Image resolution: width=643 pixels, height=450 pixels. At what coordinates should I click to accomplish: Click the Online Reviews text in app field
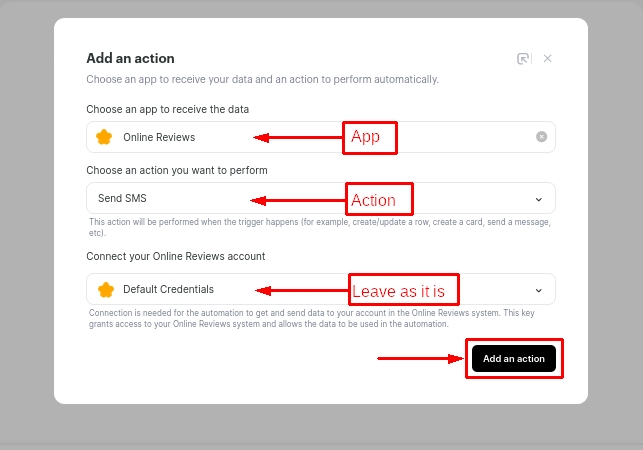point(159,137)
